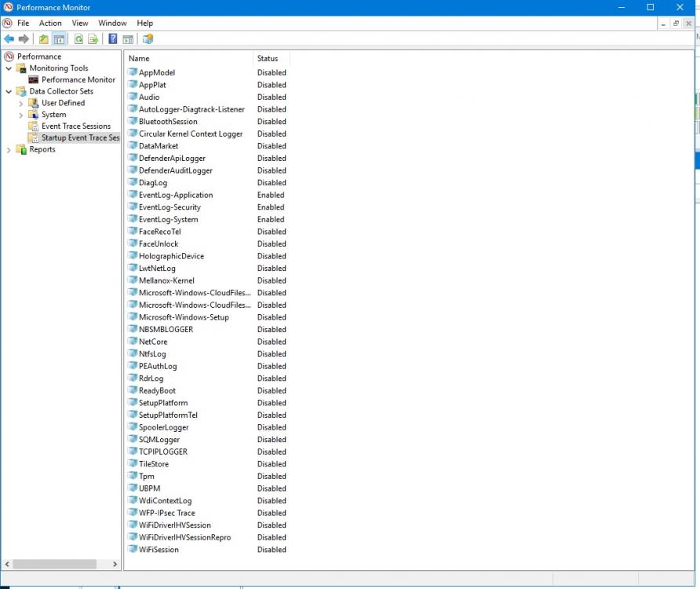Click the Export List toolbar icon
700x589 pixels.
pyautogui.click(x=93, y=39)
